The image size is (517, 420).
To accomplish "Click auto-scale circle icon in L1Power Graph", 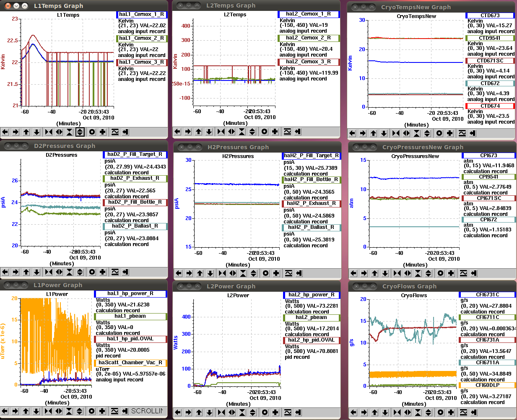I will [92, 411].
